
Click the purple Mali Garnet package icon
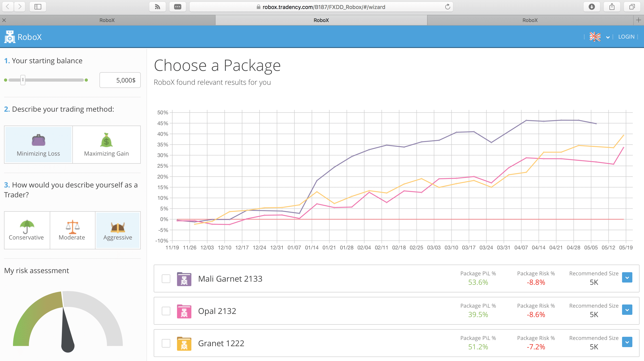point(184,279)
